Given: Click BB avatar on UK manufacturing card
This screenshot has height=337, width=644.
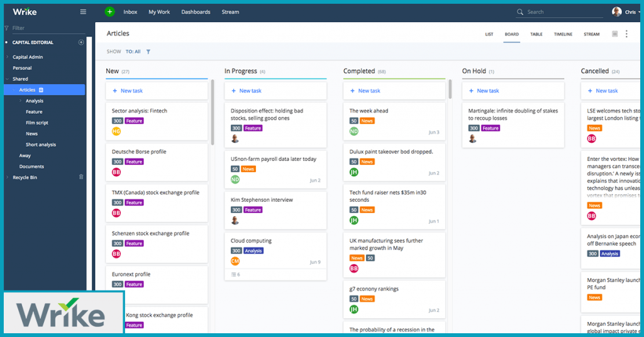Looking at the screenshot, I should 353,268.
